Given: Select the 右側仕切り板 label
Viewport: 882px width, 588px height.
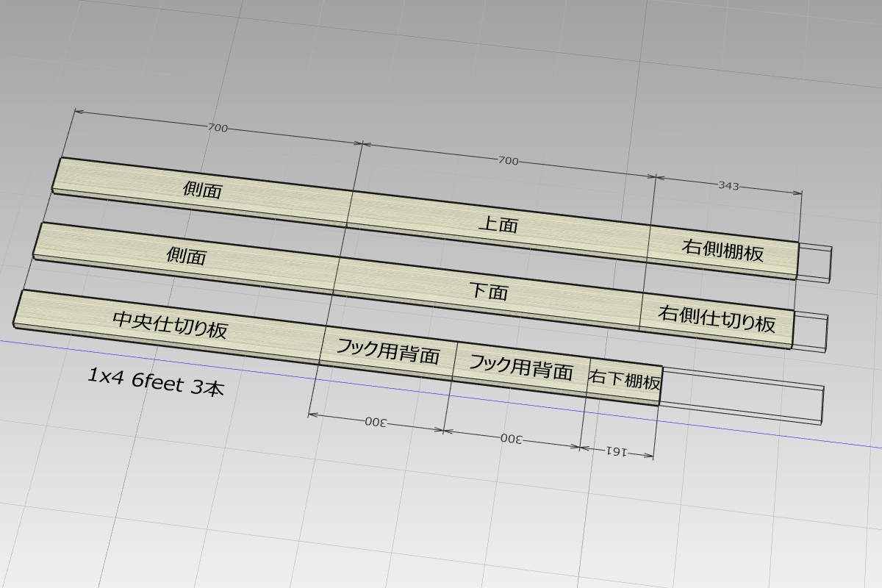Looking at the screenshot, I should coord(717,318).
